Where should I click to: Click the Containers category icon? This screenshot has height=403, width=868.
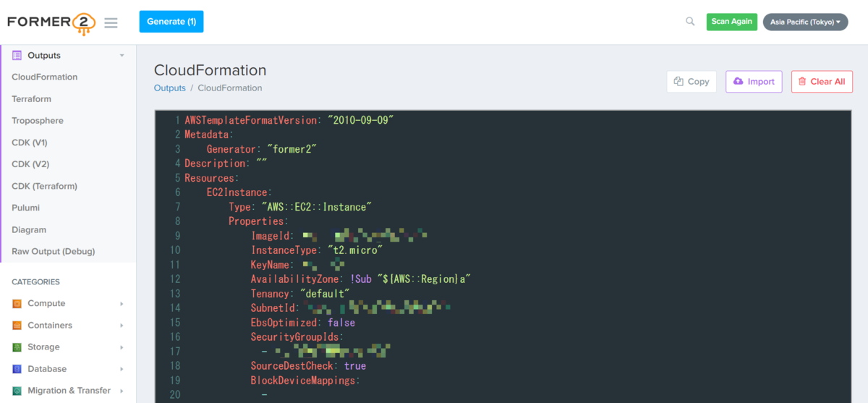click(17, 326)
